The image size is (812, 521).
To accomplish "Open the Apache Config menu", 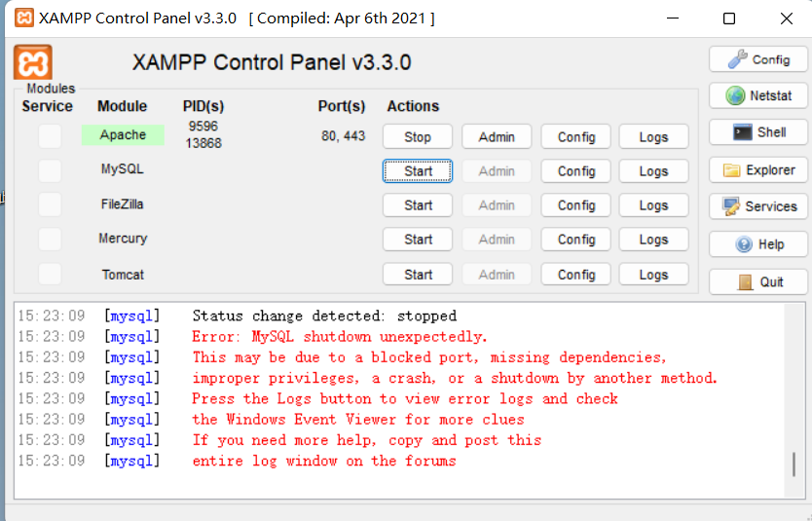I will coord(575,136).
